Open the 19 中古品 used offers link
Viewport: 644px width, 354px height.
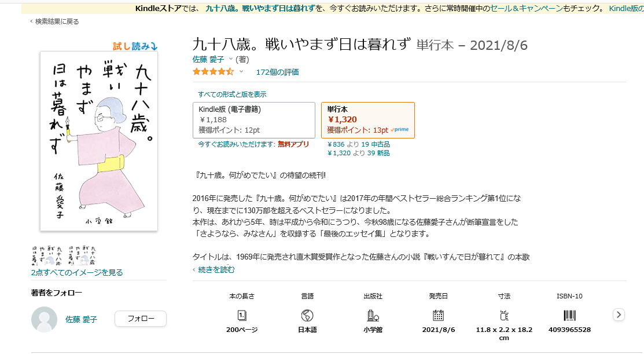click(376, 144)
